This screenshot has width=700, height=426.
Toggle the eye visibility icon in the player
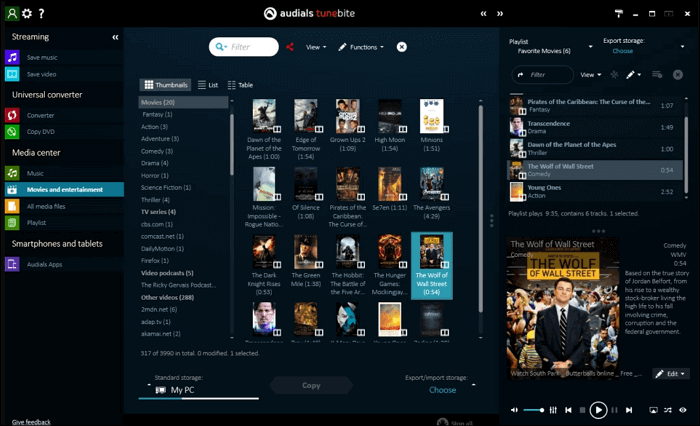[685, 410]
